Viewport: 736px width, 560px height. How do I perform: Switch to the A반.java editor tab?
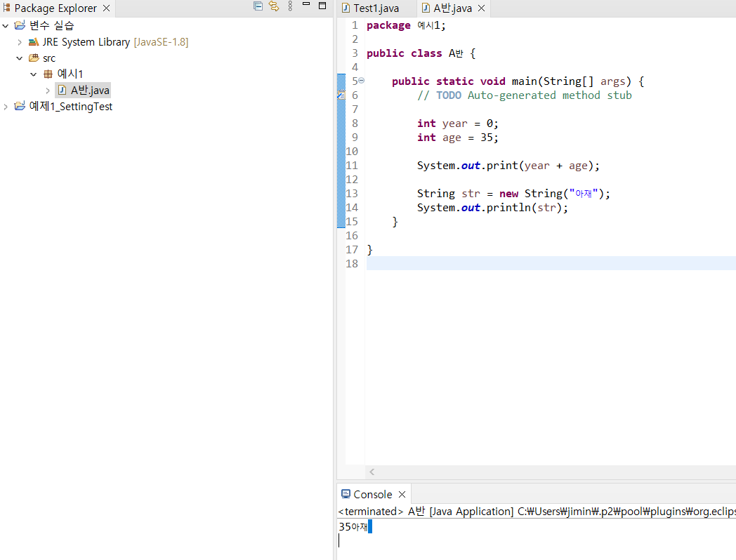tap(452, 8)
